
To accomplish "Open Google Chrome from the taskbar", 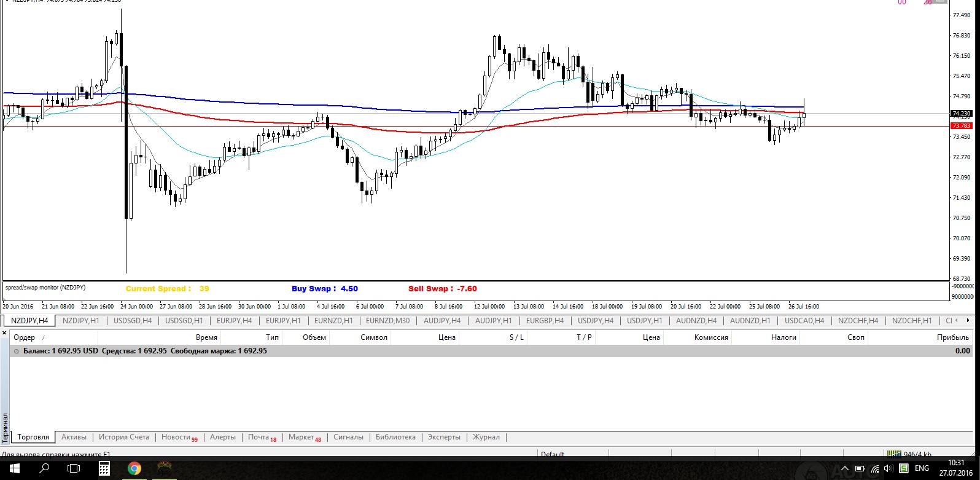I will (134, 469).
